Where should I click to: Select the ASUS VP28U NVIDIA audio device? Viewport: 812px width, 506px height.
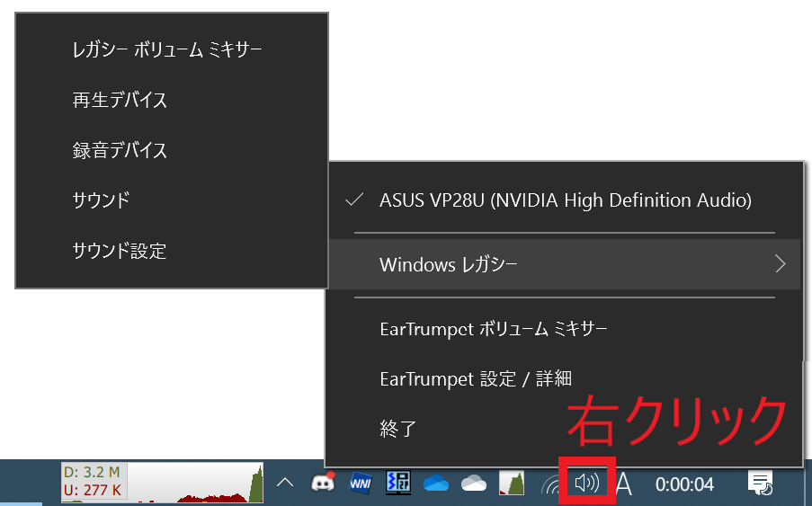(565, 200)
